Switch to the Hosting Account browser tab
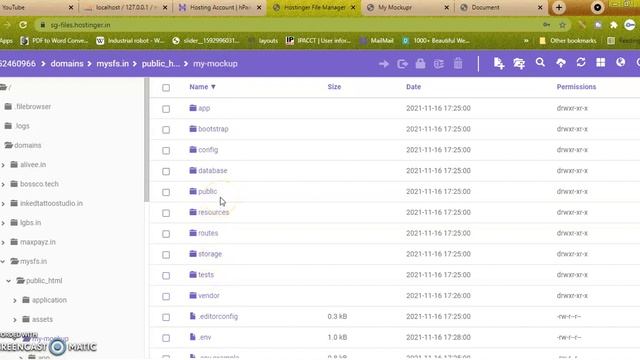This screenshot has width=640, height=360. (220, 7)
